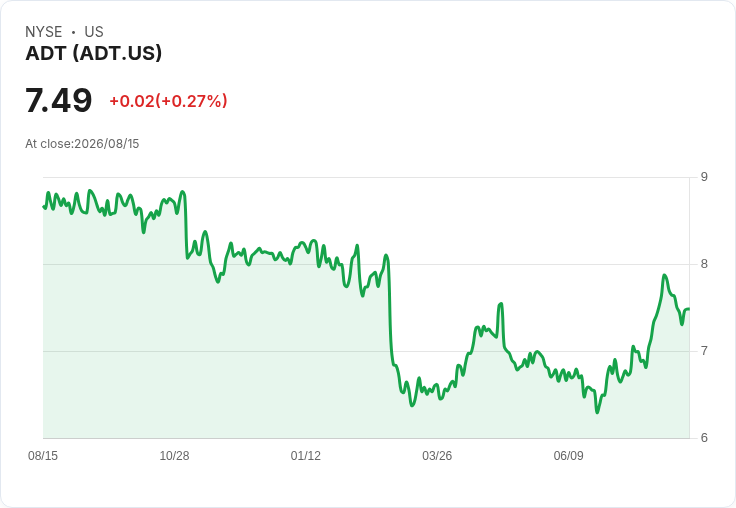Click the NYSE exchange label
The image size is (736, 508).
(44, 32)
